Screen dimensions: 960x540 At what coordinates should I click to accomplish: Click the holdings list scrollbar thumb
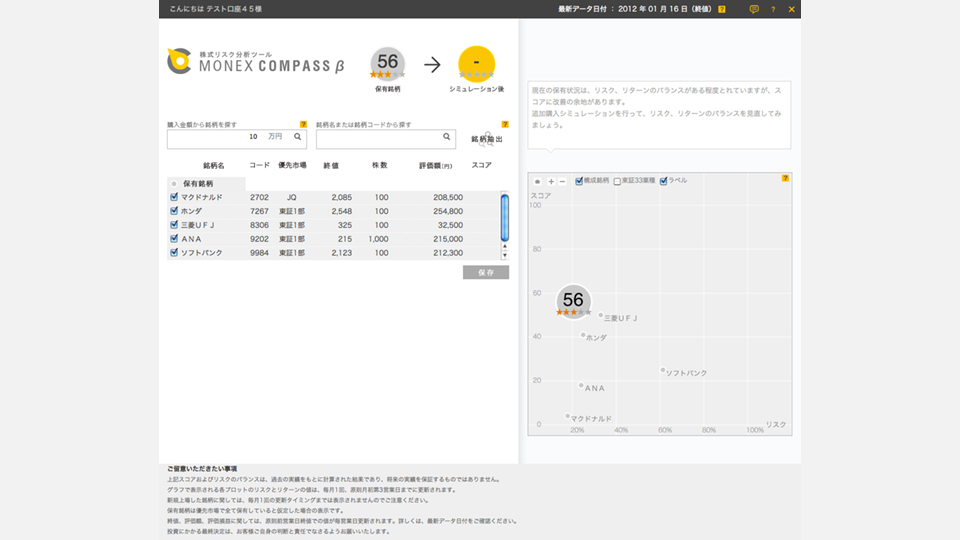[x=504, y=217]
